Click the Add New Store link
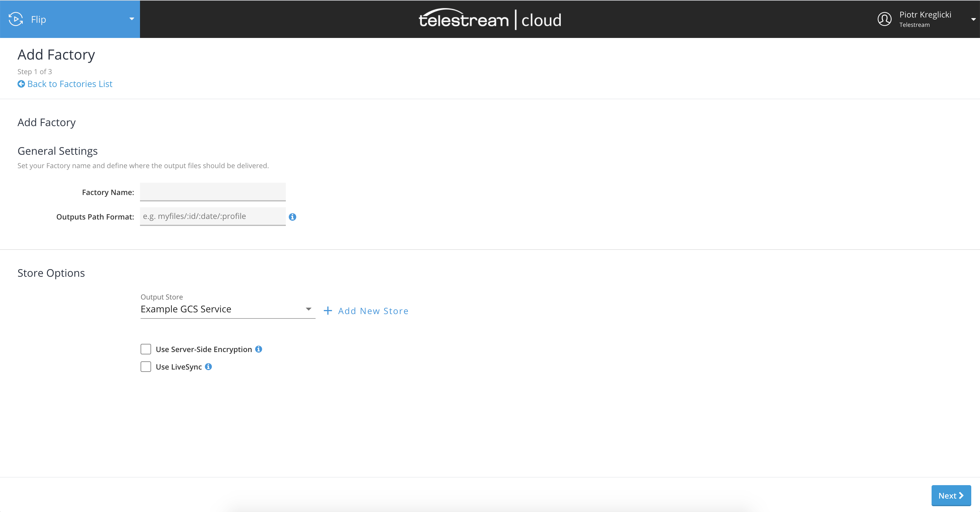The height and width of the screenshot is (512, 980). 373,311
